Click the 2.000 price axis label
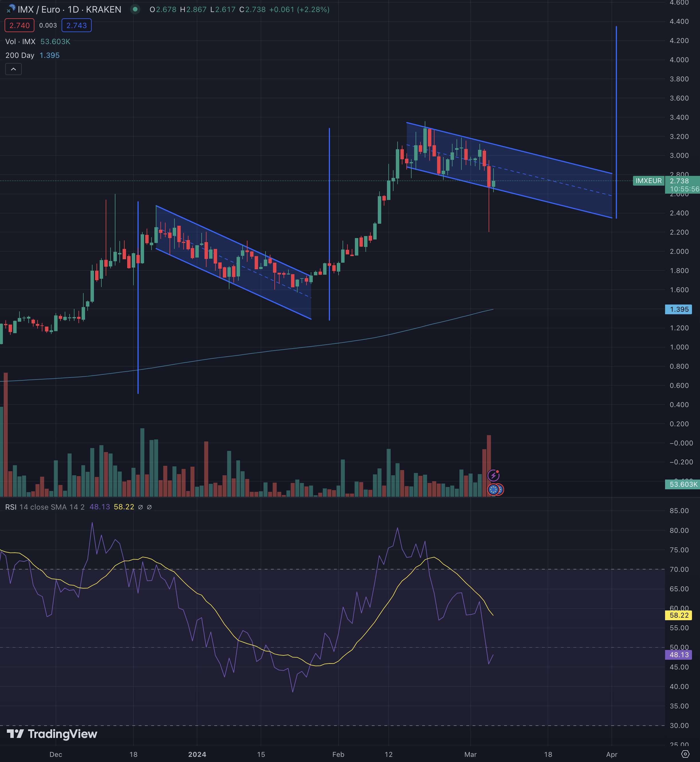The height and width of the screenshot is (762, 700). coord(679,251)
